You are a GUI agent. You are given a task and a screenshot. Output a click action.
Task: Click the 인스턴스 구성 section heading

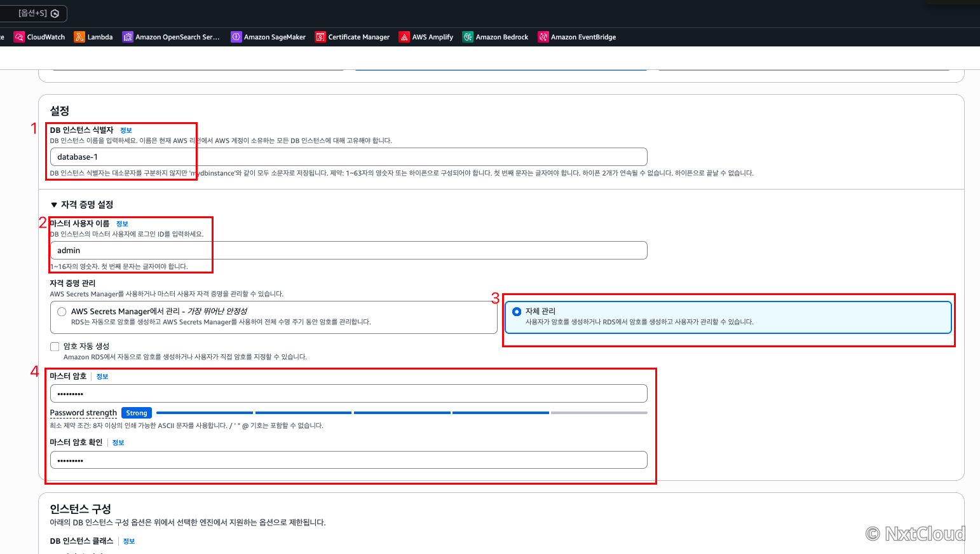click(x=81, y=509)
